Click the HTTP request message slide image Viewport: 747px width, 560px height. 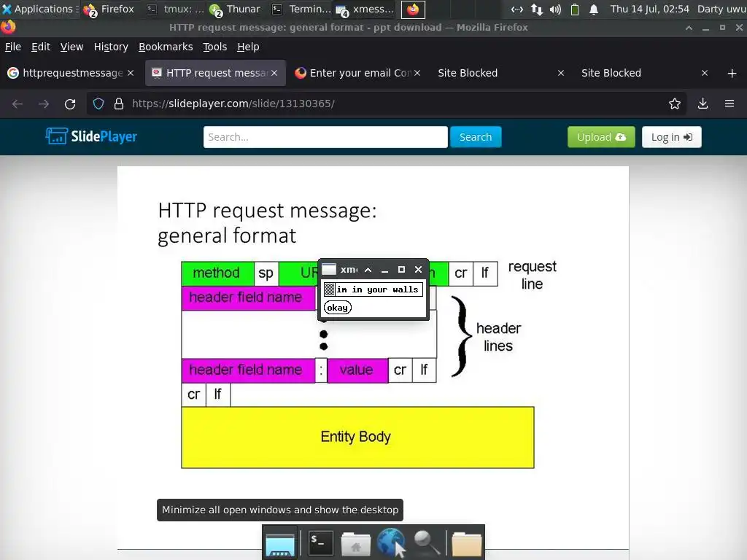(373, 357)
